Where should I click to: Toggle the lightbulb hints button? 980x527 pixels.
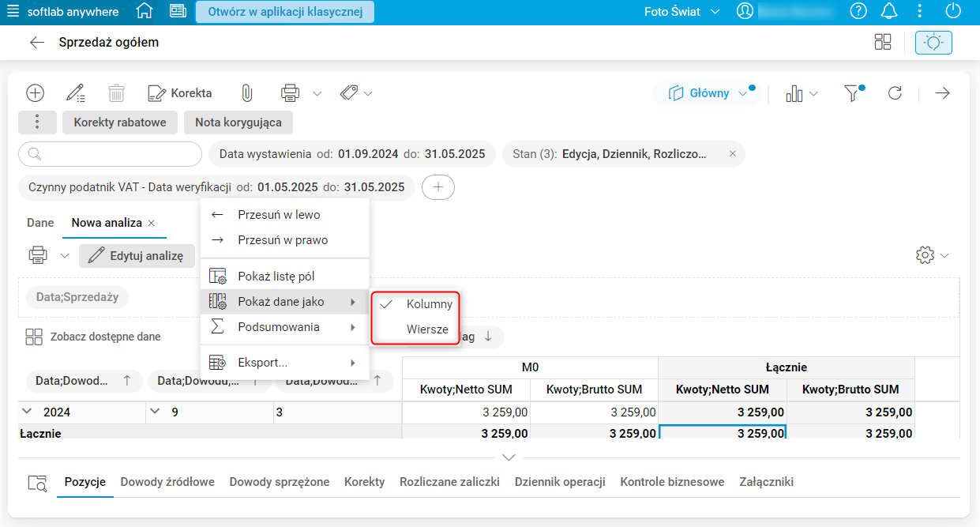pyautogui.click(x=933, y=43)
